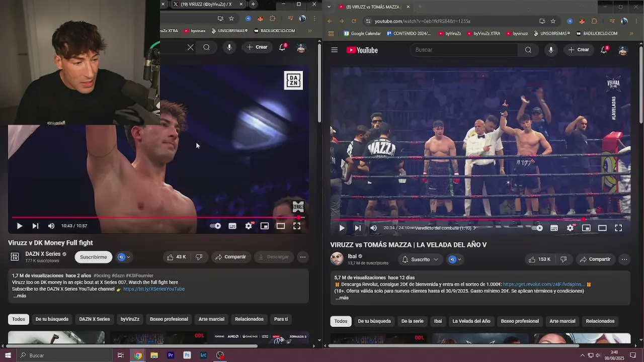This screenshot has height=362, width=644.
Task: Open Premiere Pro from the taskbar
Action: (x=171, y=355)
